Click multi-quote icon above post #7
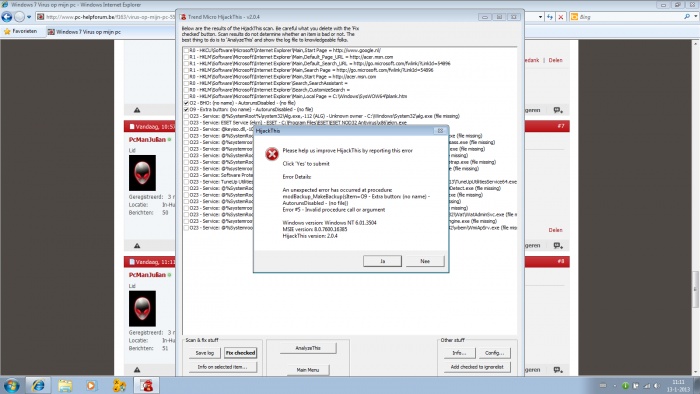The height and width of the screenshot is (394, 700). [x=558, y=110]
